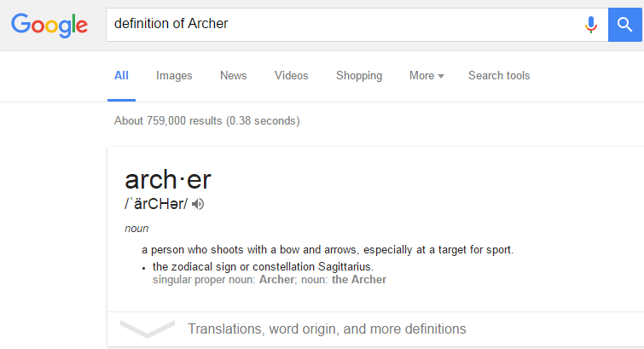Go to the Shopping tab
644x349 pixels.
tap(359, 76)
